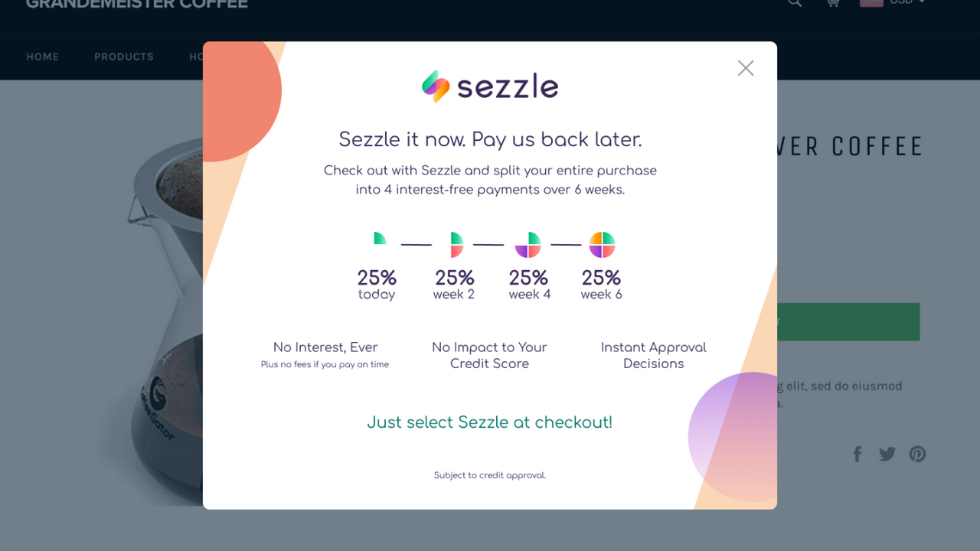Click the quarter pie icon above today
This screenshot has width=980, height=551.
pos(380,239)
